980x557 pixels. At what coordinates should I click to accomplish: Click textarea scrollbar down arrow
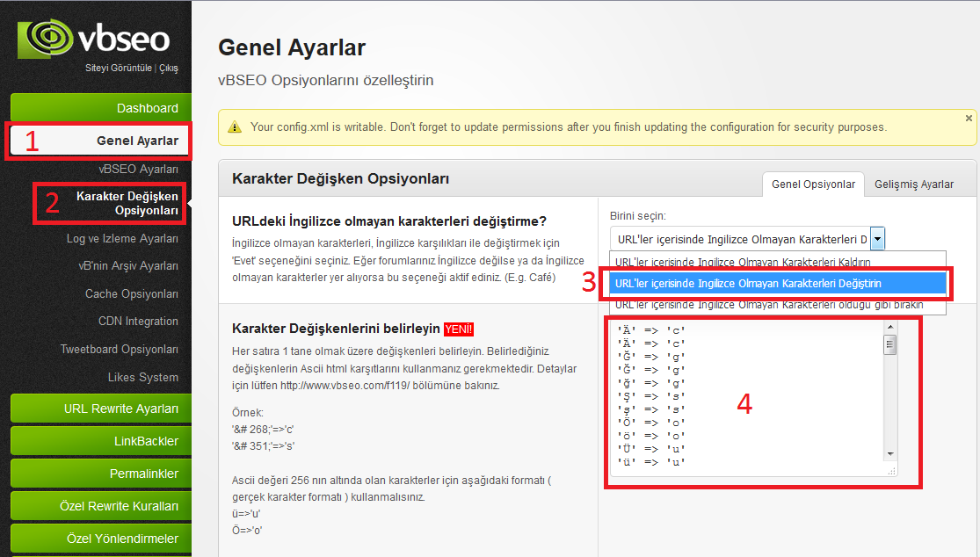[890, 454]
